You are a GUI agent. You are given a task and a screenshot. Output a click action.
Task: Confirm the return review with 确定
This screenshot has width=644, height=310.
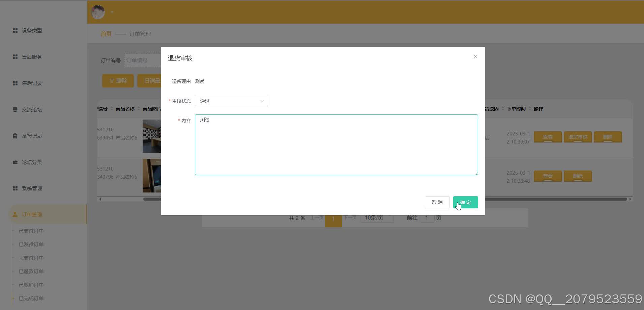tap(465, 202)
